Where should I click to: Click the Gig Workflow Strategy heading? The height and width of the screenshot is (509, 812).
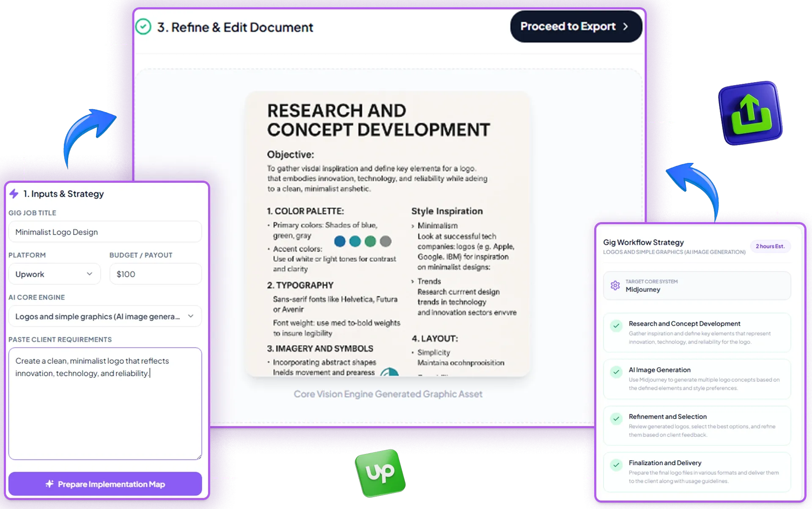(x=643, y=242)
